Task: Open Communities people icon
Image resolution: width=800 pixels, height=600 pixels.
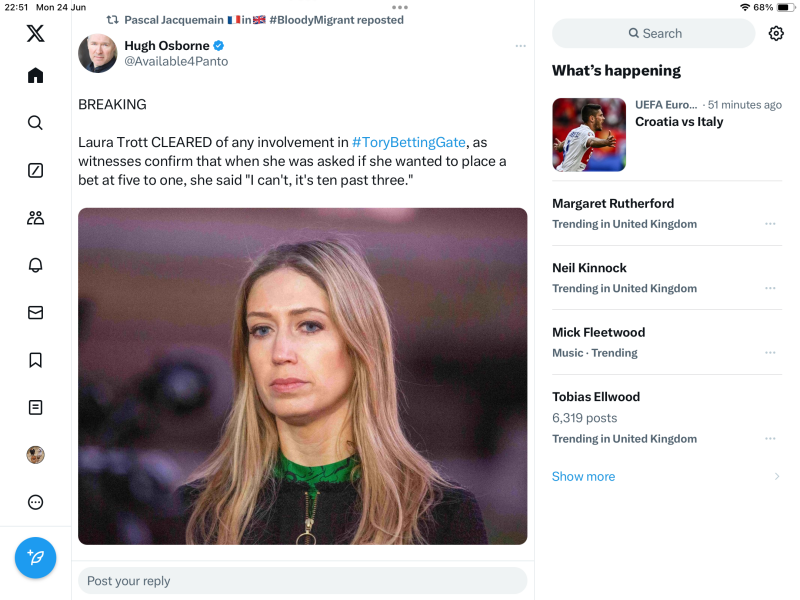Action: (x=35, y=217)
